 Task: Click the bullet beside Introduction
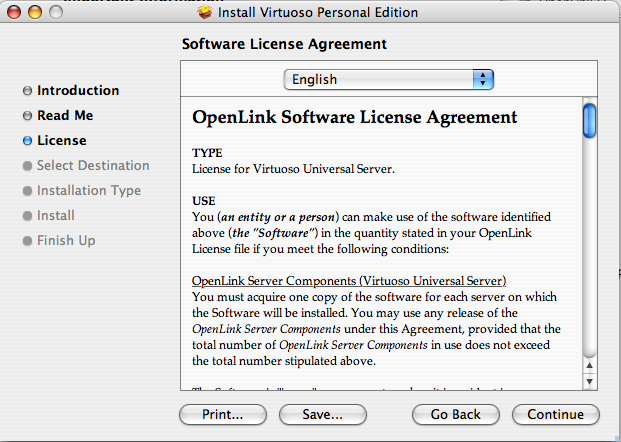[x=27, y=91]
